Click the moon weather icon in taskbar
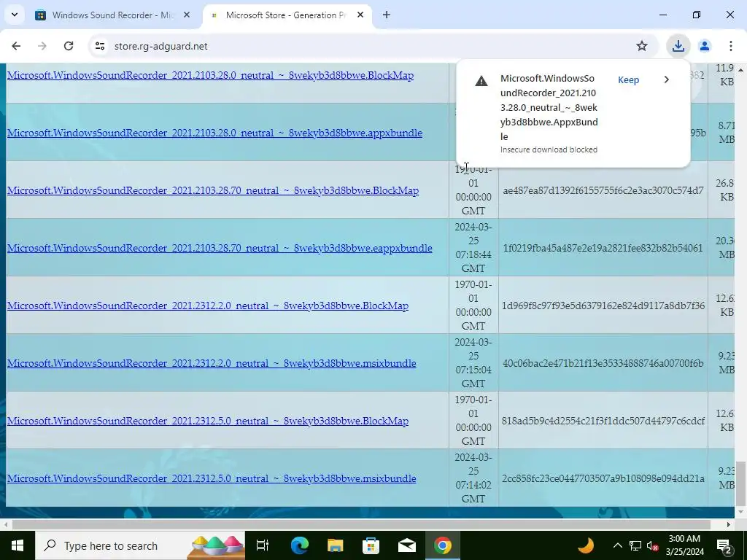This screenshot has height=560, width=747. click(x=586, y=545)
